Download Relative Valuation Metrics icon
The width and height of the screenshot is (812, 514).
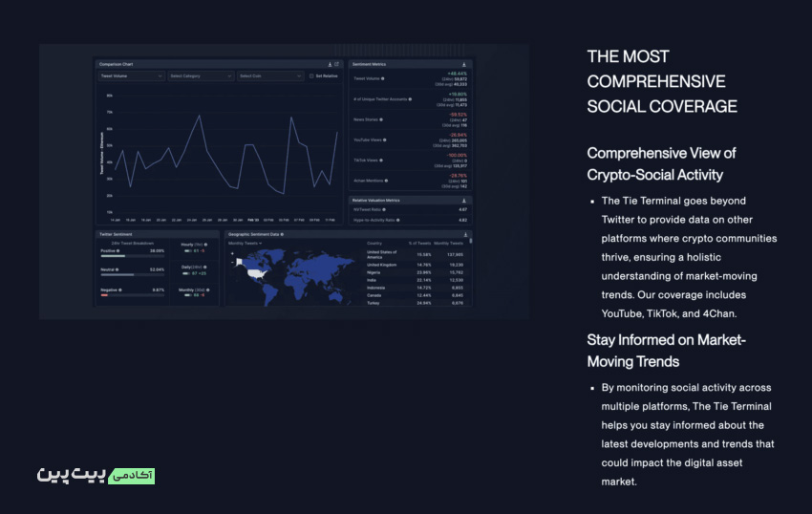point(464,200)
